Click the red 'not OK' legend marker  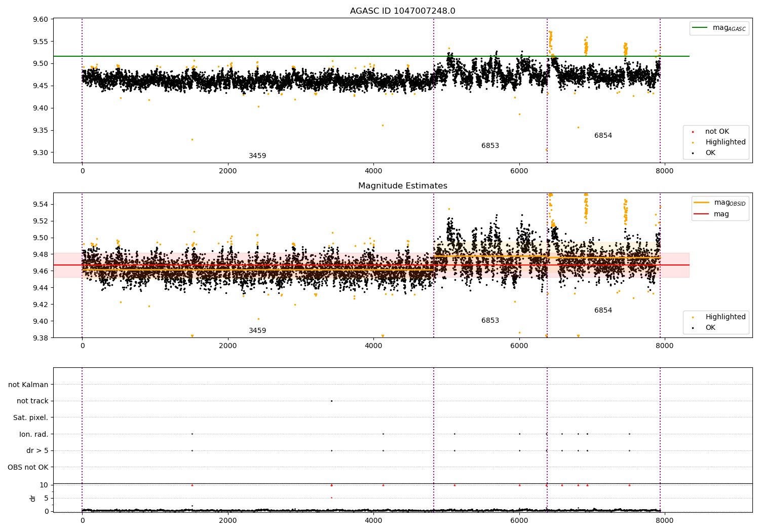coord(693,132)
